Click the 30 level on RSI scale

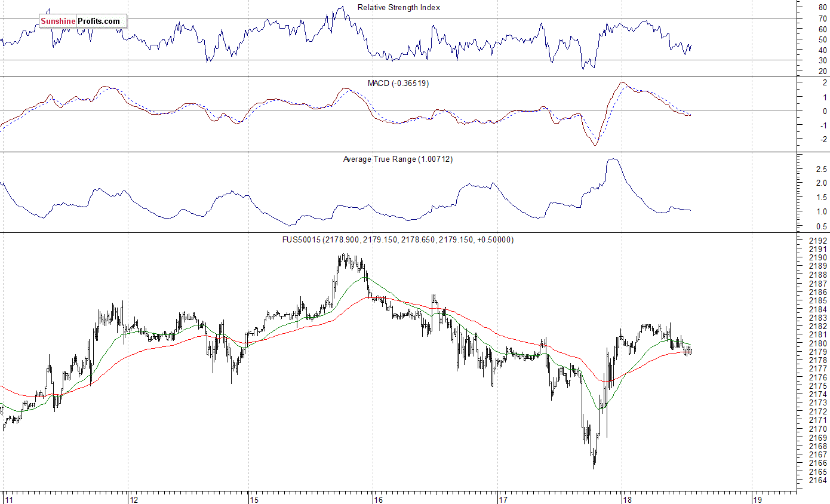[823, 61]
